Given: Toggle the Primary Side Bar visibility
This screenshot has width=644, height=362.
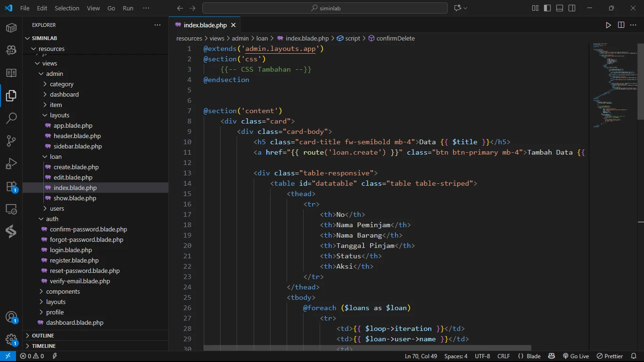Looking at the screenshot, I should [547, 8].
